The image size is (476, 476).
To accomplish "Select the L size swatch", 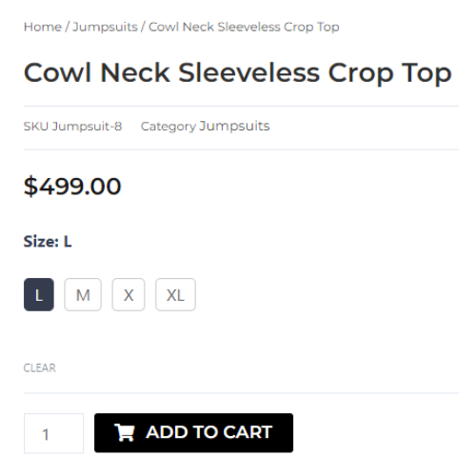I will pyautogui.click(x=39, y=294).
